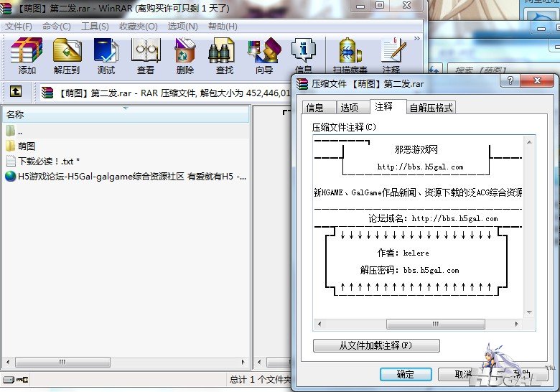
Task: Click inside the archive comment text box
Action: pos(418,227)
